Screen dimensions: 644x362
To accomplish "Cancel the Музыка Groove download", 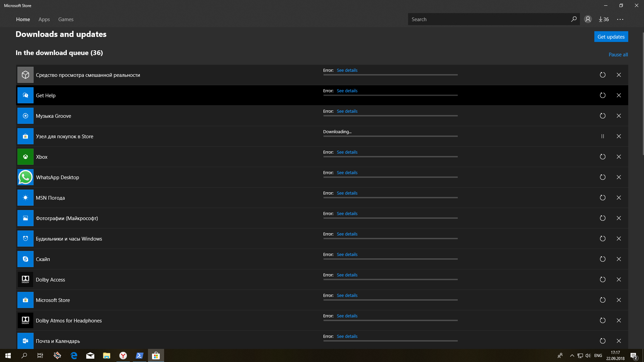I will 618,116.
